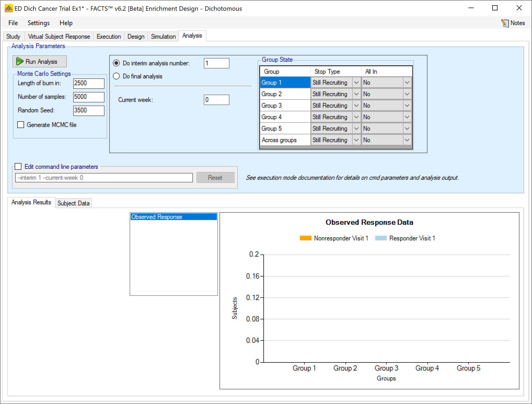Click the orange Nonresponder Visit 1 legend swatch
This screenshot has width=532, height=404.
click(305, 238)
